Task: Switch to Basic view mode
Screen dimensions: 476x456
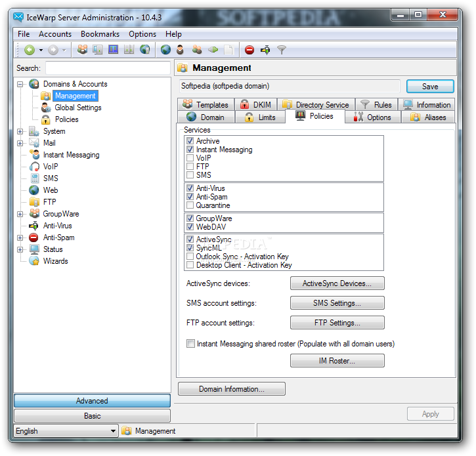Action: point(93,415)
